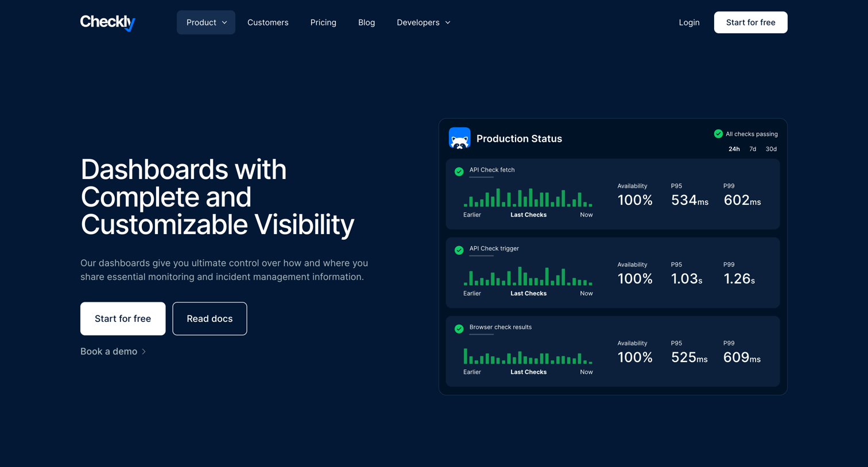This screenshot has width=868, height=467.
Task: Click the API Check trigger green check icon
Action: [x=459, y=250]
